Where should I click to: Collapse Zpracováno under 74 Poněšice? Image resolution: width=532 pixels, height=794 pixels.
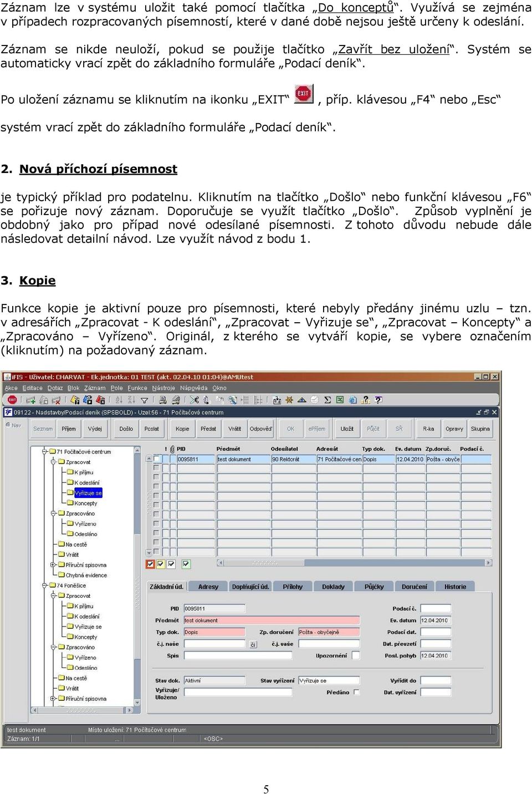(x=54, y=647)
